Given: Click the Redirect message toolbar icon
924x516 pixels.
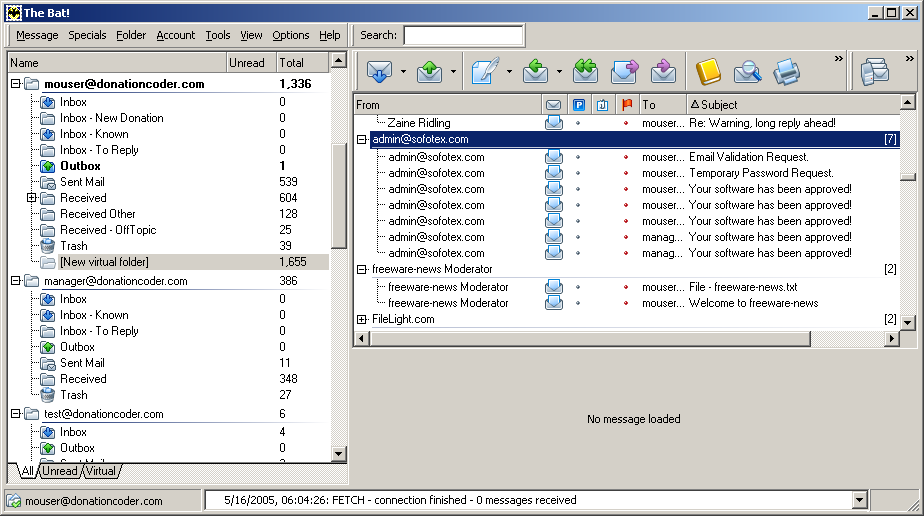Looking at the screenshot, I should click(663, 71).
